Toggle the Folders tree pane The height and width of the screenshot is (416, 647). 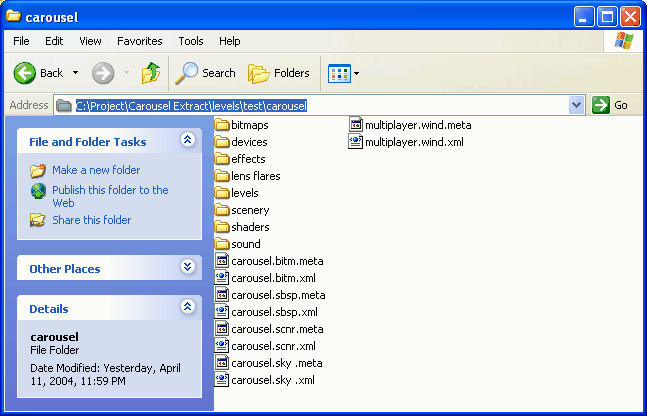(x=278, y=73)
